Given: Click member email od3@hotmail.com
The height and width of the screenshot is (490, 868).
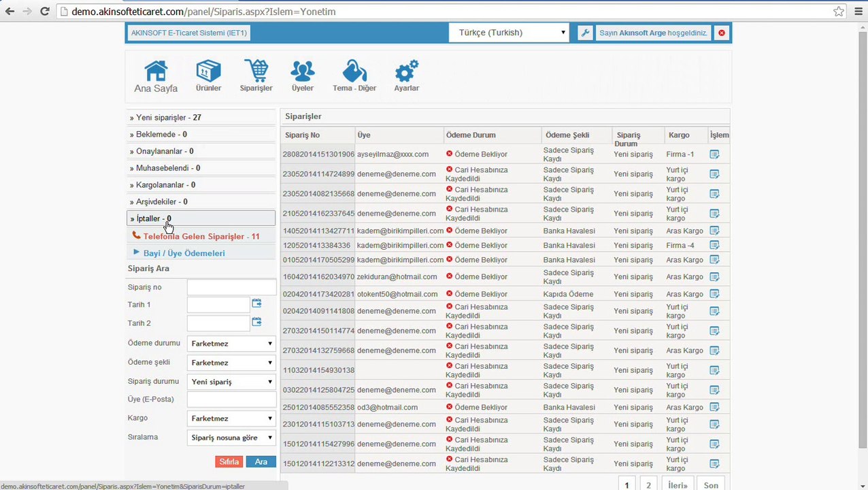Looking at the screenshot, I should coord(387,408).
